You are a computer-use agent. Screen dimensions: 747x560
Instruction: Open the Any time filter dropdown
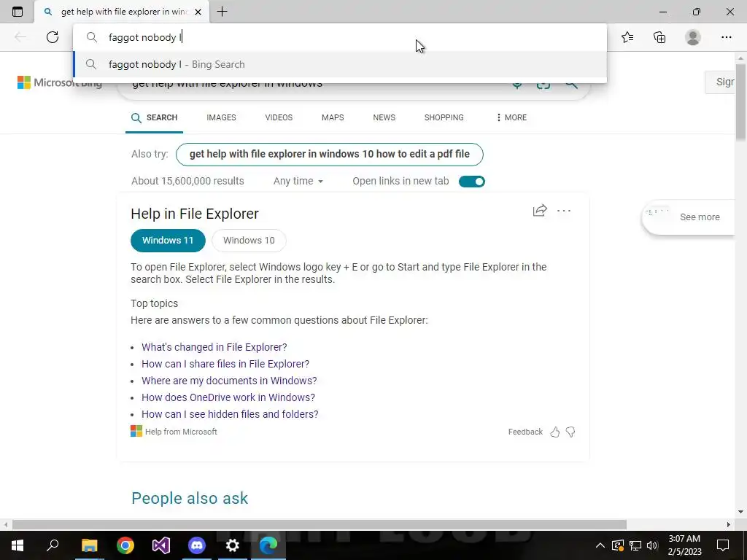(298, 181)
